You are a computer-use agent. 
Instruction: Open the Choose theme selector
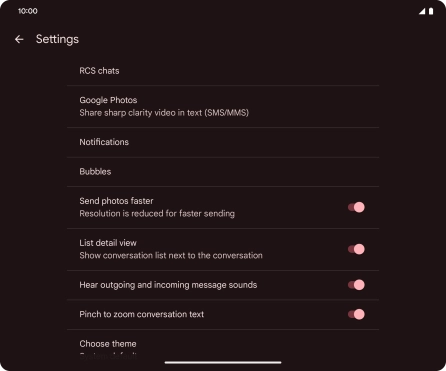click(x=223, y=348)
